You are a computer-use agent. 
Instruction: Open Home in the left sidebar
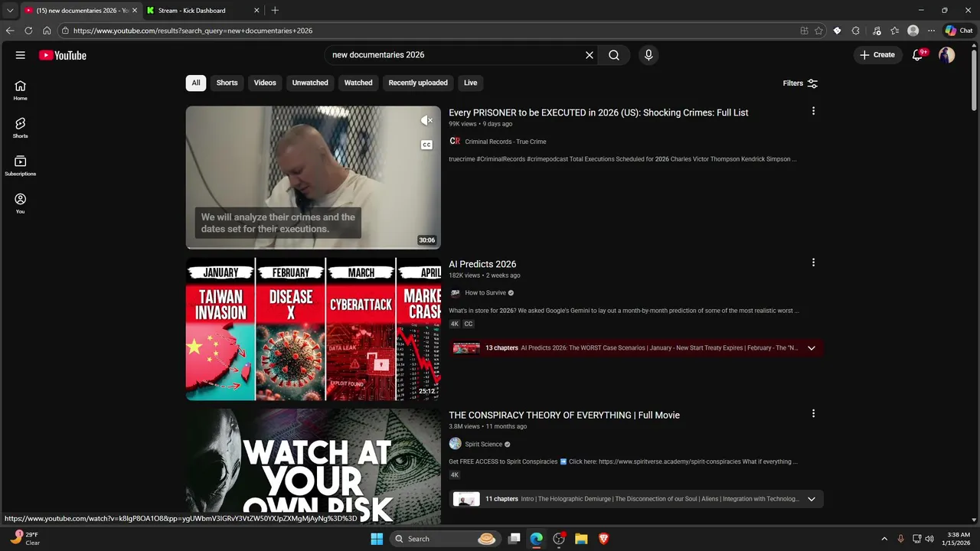(21, 90)
